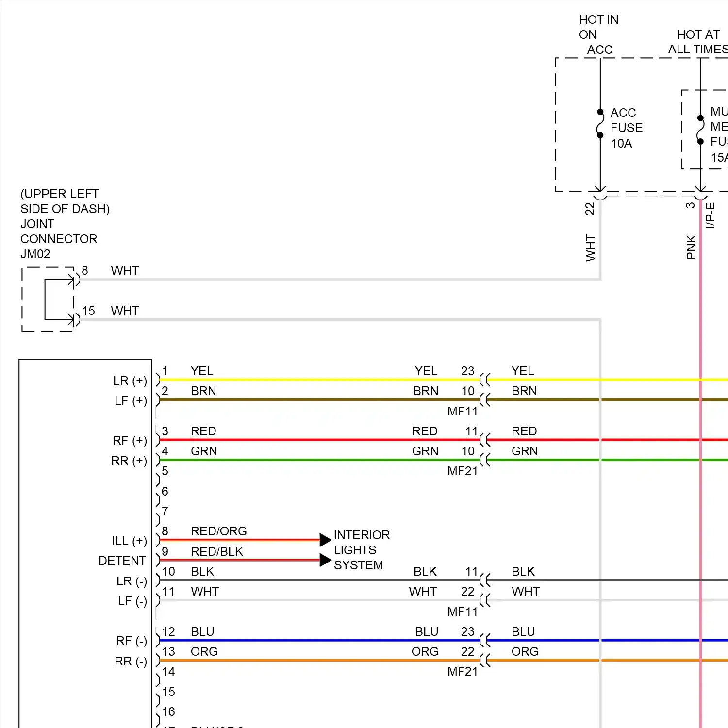Click pin 15 WHT on the joint connector
This screenshot has height=728, width=728.
coord(88,311)
